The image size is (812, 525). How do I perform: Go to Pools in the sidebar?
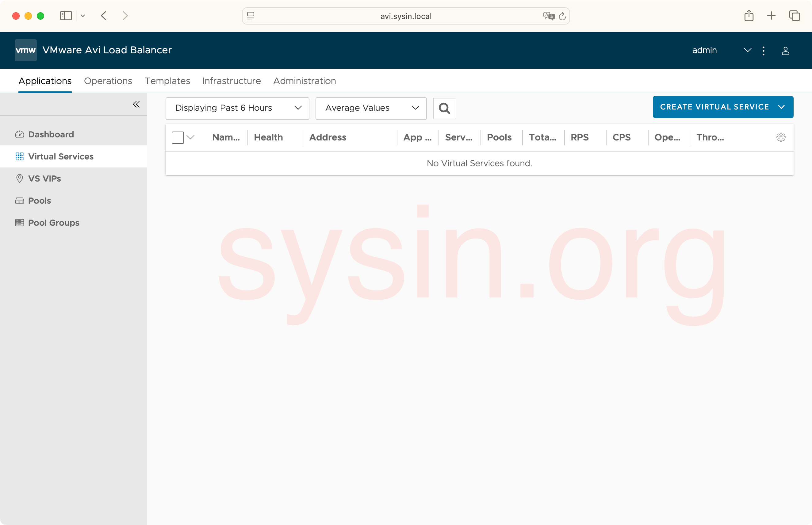[x=40, y=201]
